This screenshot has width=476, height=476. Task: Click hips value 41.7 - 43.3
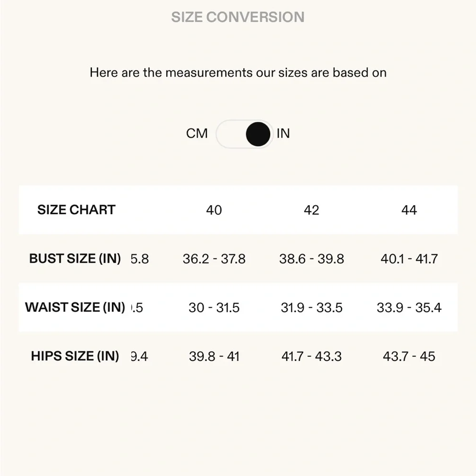pos(311,357)
